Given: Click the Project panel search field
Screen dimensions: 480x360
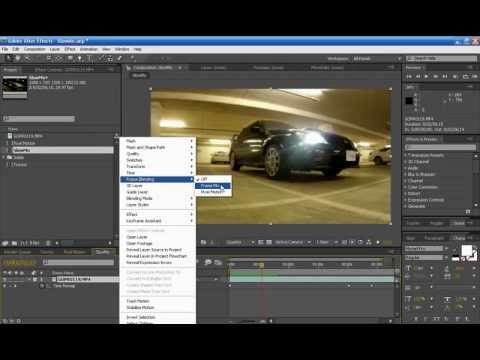Looking at the screenshot, I should (39, 119).
